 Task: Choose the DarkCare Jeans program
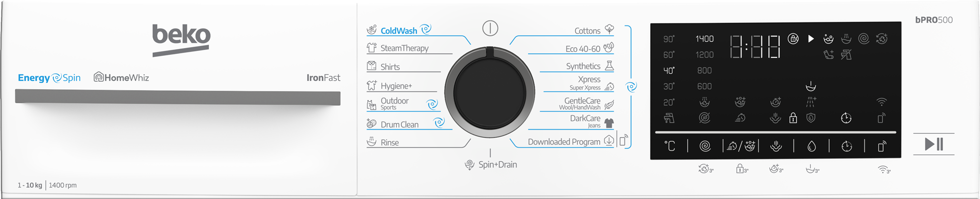[x=592, y=122]
